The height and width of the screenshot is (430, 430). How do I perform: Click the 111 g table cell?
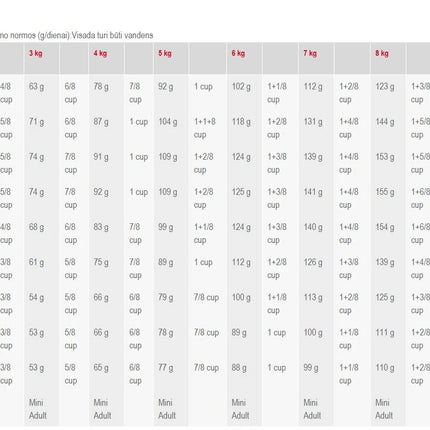click(x=385, y=333)
